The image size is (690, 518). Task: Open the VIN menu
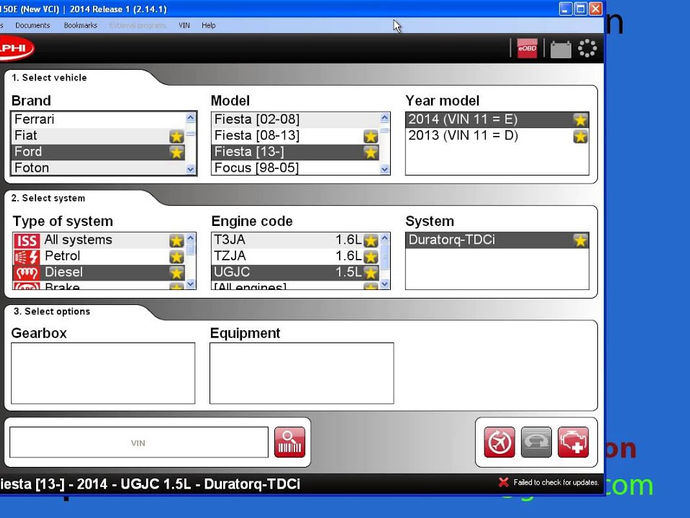click(184, 26)
